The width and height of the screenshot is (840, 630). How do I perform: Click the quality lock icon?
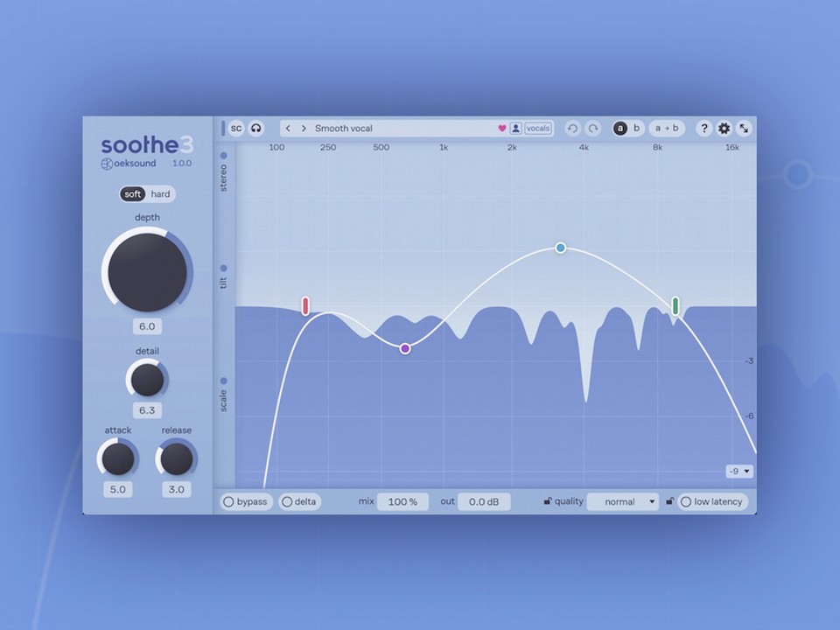(x=547, y=501)
